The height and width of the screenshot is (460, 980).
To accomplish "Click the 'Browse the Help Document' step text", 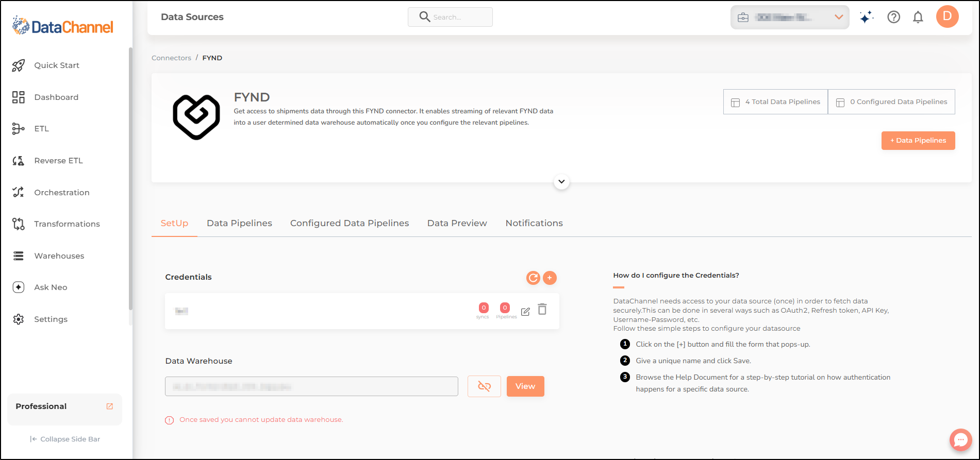I will pyautogui.click(x=763, y=383).
